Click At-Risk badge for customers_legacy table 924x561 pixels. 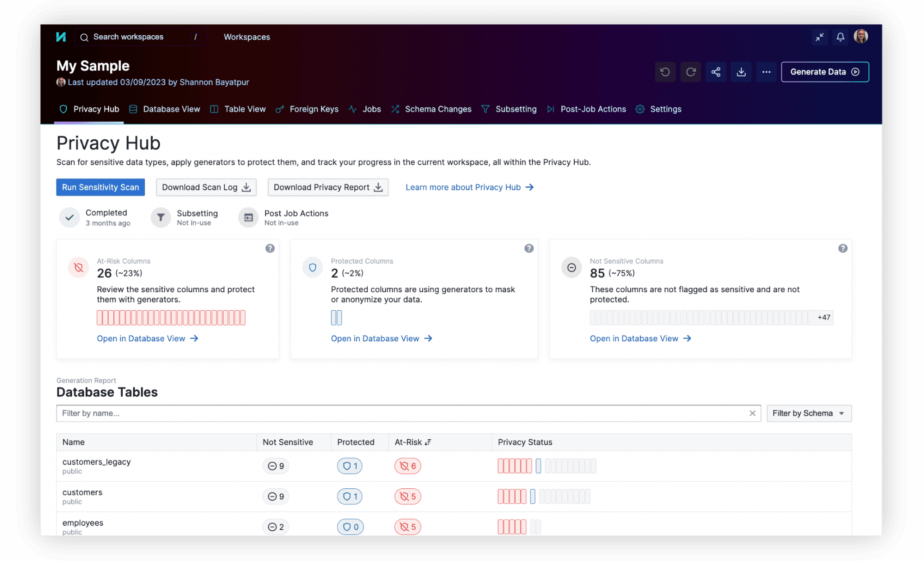[x=407, y=466]
